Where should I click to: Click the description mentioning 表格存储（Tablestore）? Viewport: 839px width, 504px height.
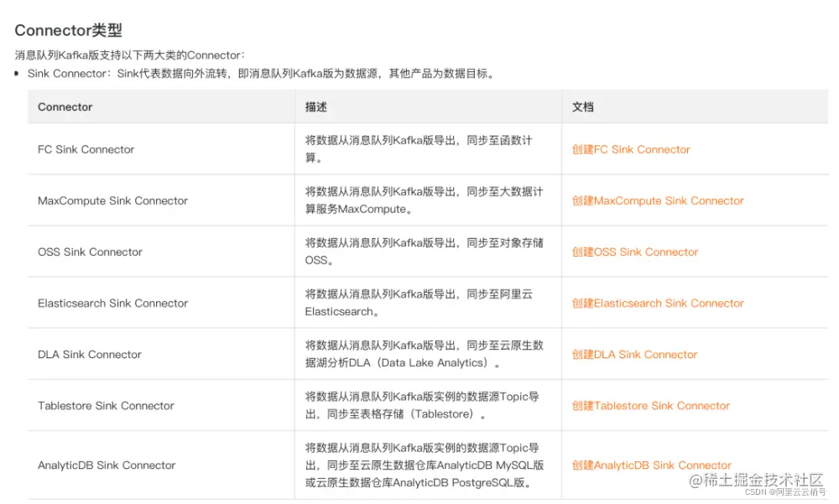[422, 405]
